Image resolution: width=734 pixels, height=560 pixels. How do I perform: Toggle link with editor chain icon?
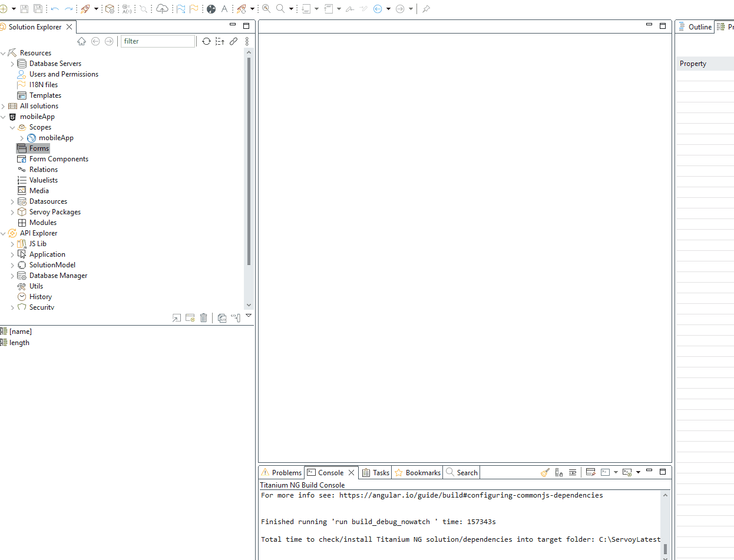(x=233, y=41)
